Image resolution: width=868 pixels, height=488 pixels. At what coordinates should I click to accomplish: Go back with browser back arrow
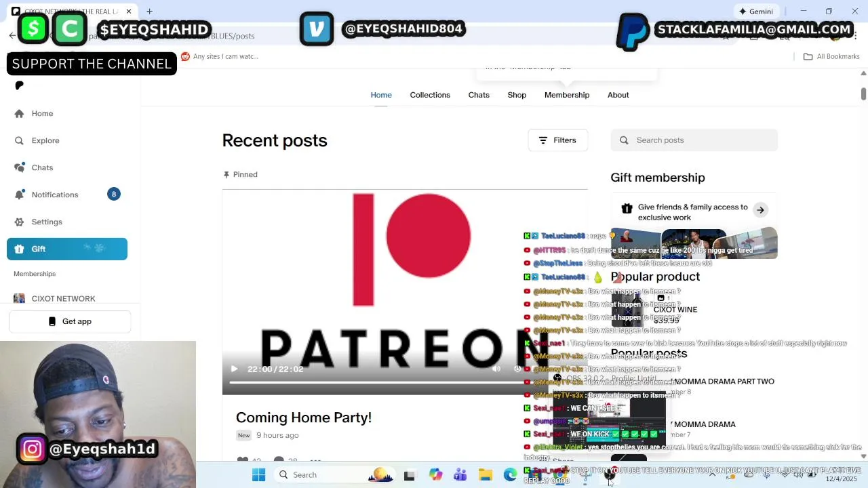(12, 36)
